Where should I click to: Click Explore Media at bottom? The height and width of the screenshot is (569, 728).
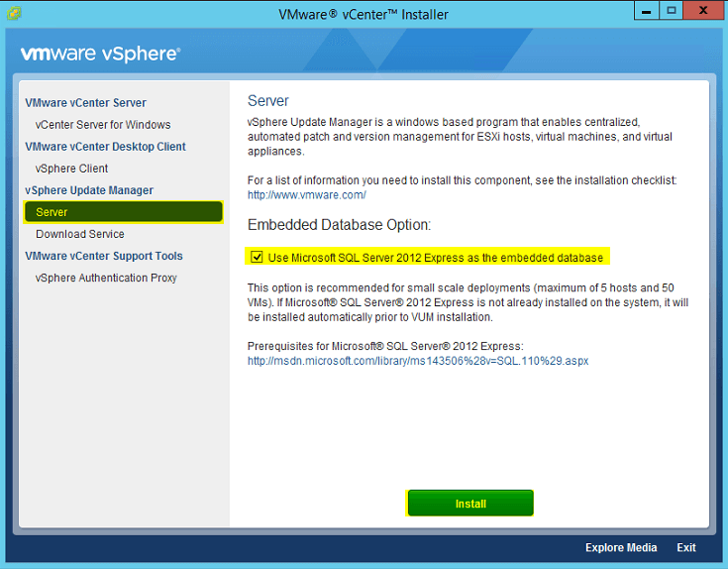coord(621,547)
